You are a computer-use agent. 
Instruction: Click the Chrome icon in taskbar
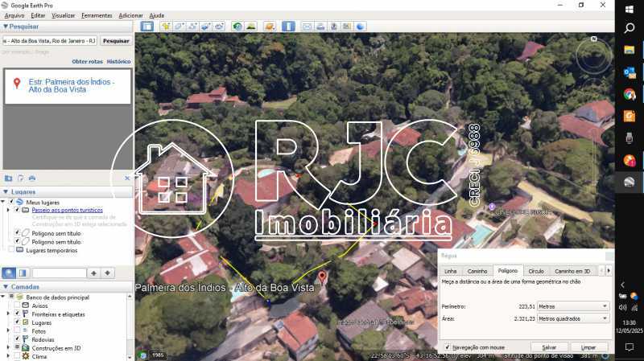click(630, 94)
